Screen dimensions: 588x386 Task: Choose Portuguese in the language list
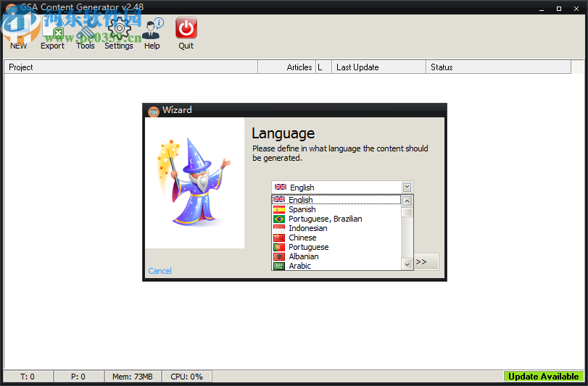point(336,247)
